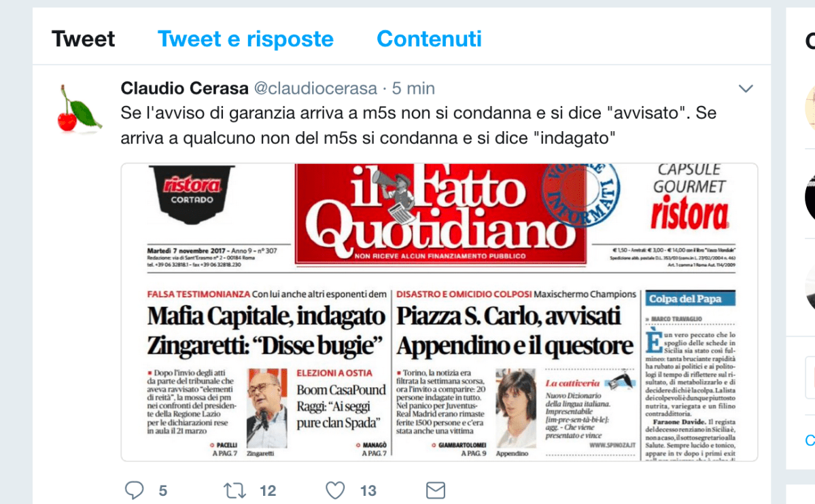Click the @claudiocerasa handle
Screen dimensions: 815x504
[315, 88]
